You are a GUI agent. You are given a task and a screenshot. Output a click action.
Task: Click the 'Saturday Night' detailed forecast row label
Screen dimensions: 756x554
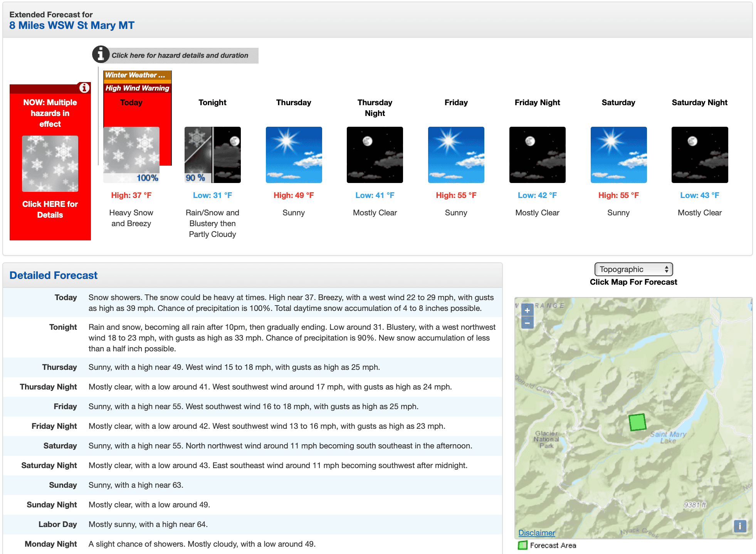click(49, 465)
